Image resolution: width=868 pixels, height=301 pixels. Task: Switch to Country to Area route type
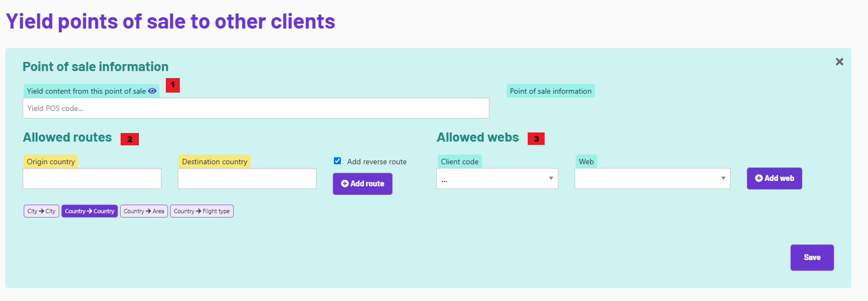pos(144,211)
